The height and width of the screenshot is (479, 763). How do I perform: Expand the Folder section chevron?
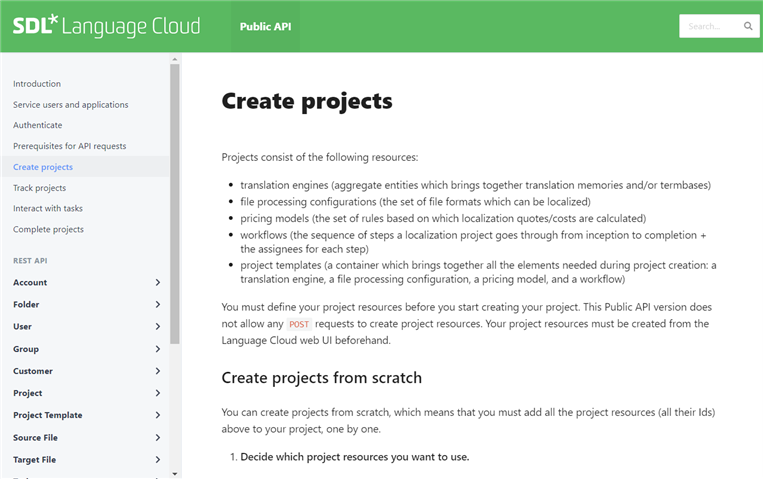pos(158,304)
